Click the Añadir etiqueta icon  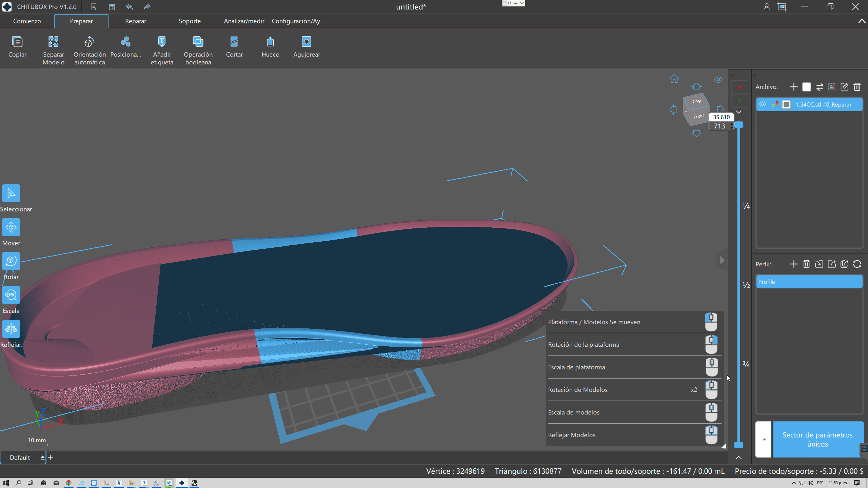[162, 42]
